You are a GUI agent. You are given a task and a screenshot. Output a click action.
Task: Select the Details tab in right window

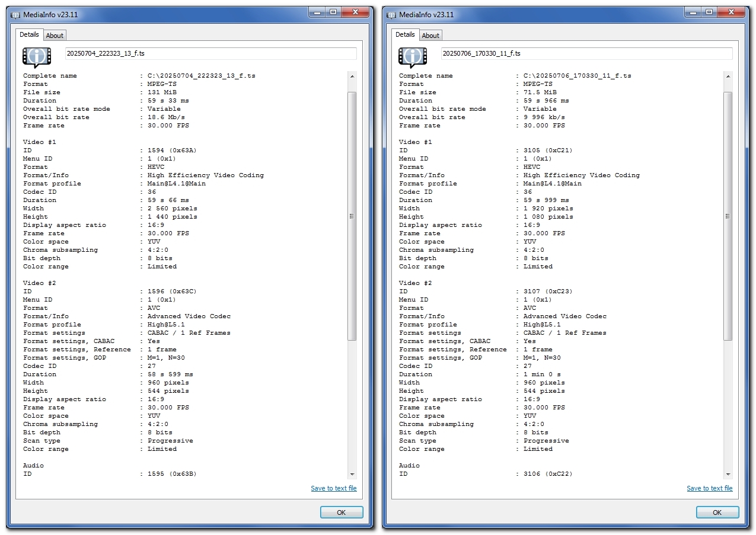[x=405, y=34]
